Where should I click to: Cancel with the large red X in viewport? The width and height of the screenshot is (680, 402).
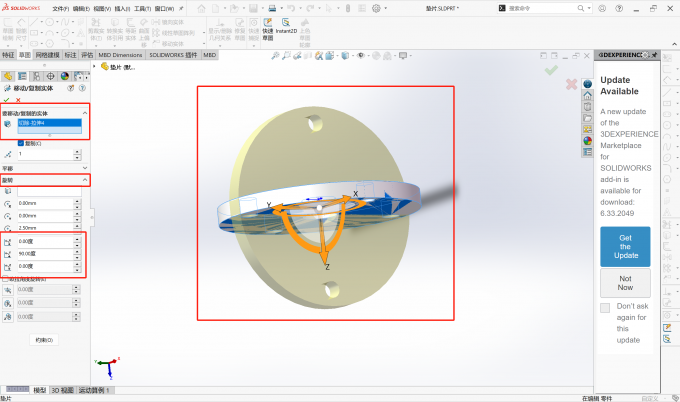[572, 84]
